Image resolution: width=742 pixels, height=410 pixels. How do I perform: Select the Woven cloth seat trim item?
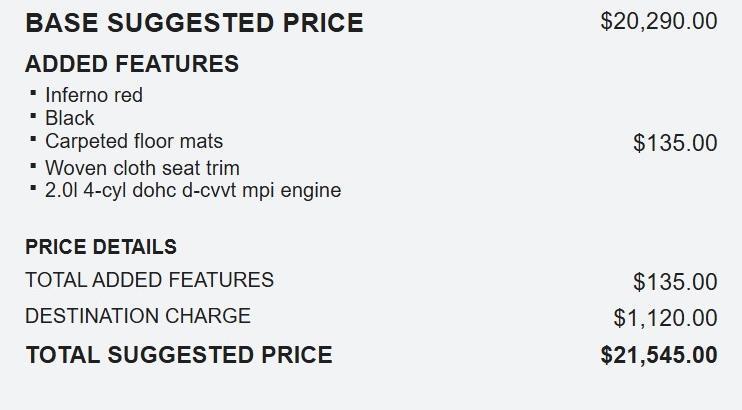[142, 168]
